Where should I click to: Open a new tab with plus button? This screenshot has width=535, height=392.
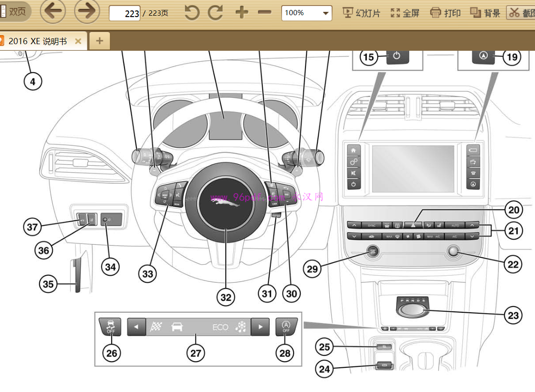[99, 41]
